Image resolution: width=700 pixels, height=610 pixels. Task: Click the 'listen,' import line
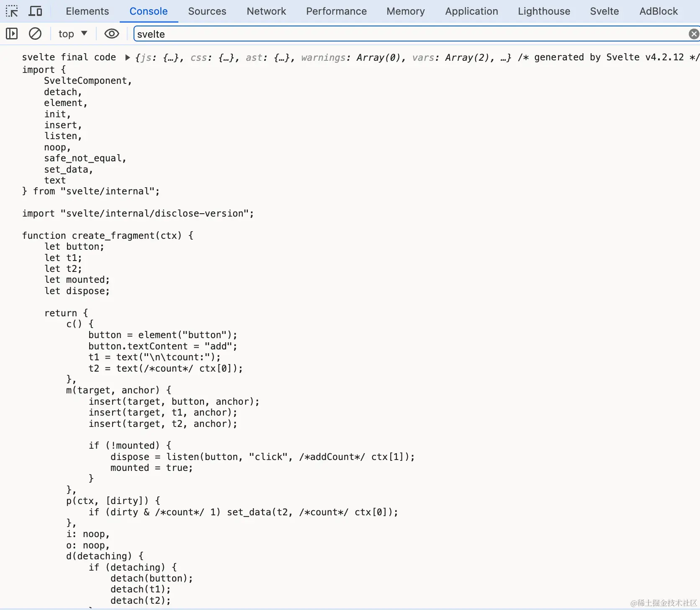[63, 136]
